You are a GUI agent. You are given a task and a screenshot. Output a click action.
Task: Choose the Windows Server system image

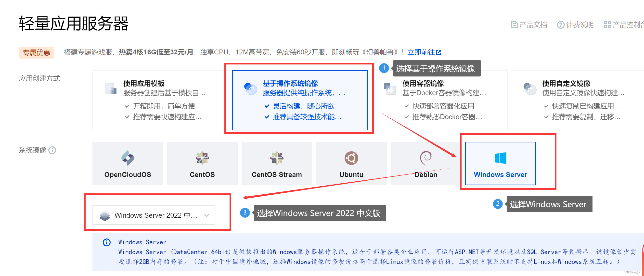pos(500,163)
